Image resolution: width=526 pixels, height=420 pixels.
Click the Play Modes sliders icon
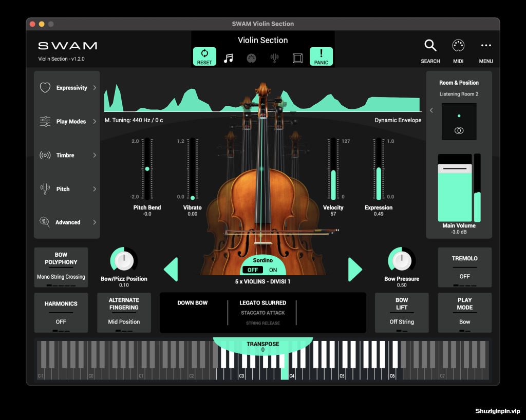[45, 121]
